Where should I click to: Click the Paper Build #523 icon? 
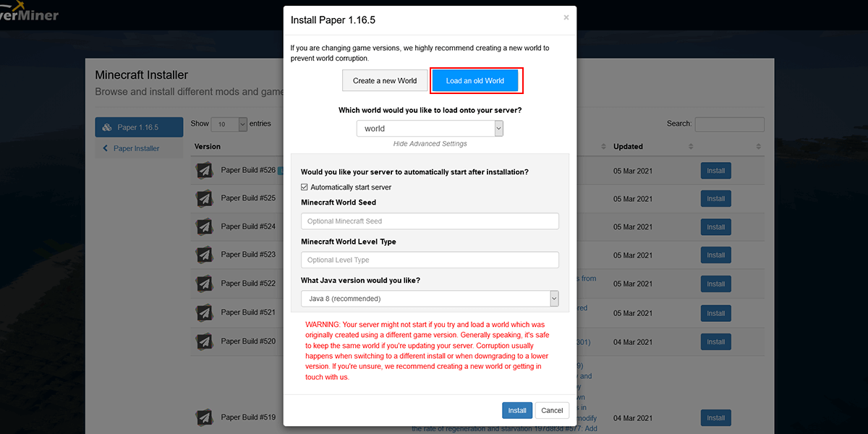click(203, 255)
